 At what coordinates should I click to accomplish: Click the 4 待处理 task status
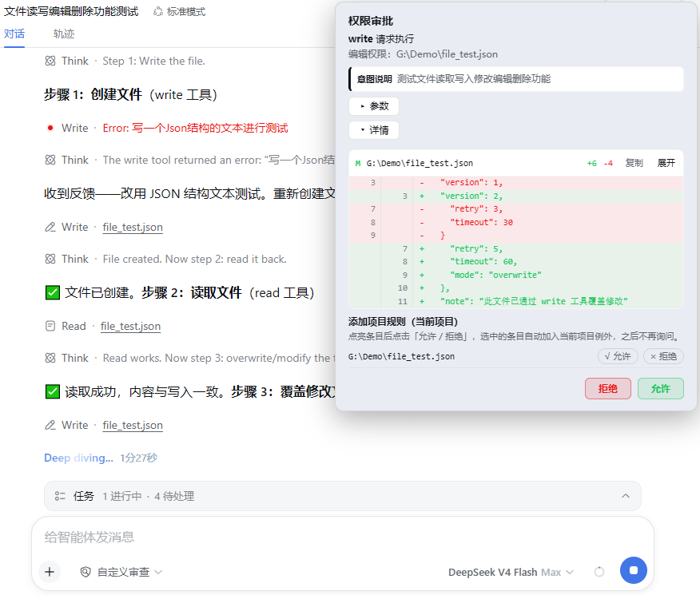[174, 496]
